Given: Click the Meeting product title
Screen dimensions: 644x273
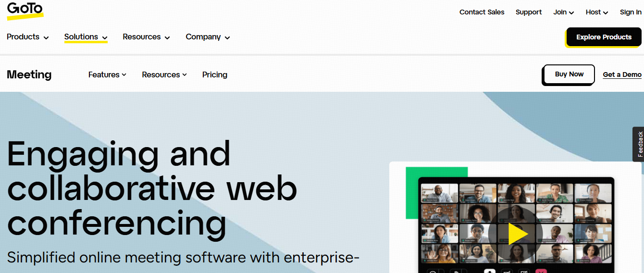Looking at the screenshot, I should [x=29, y=74].
